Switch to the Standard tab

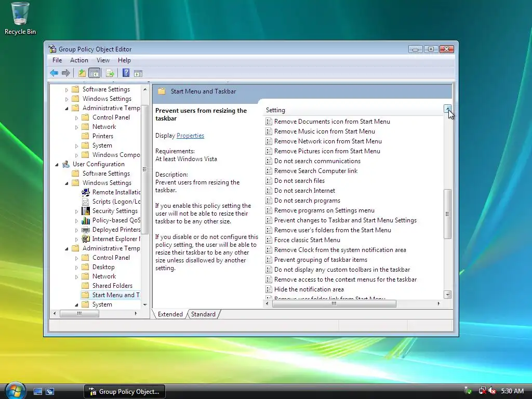203,314
